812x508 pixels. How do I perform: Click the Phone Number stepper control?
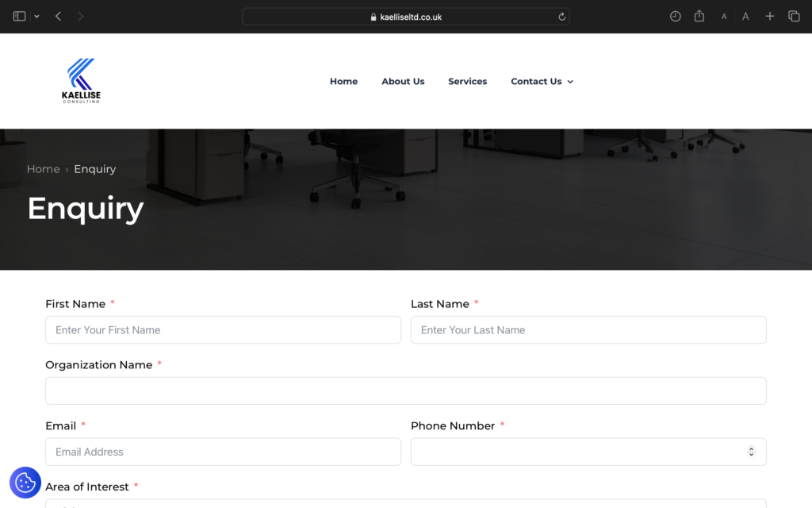coord(751,451)
